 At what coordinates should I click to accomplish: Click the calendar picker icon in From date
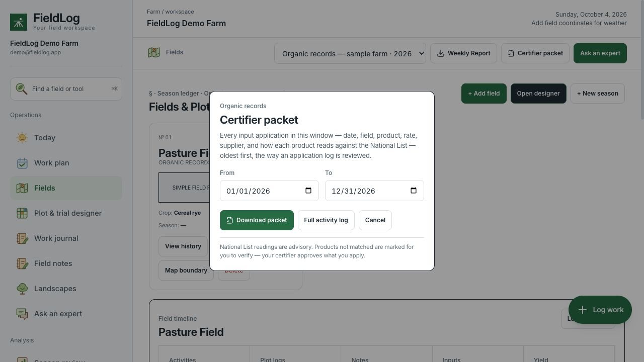(x=308, y=191)
